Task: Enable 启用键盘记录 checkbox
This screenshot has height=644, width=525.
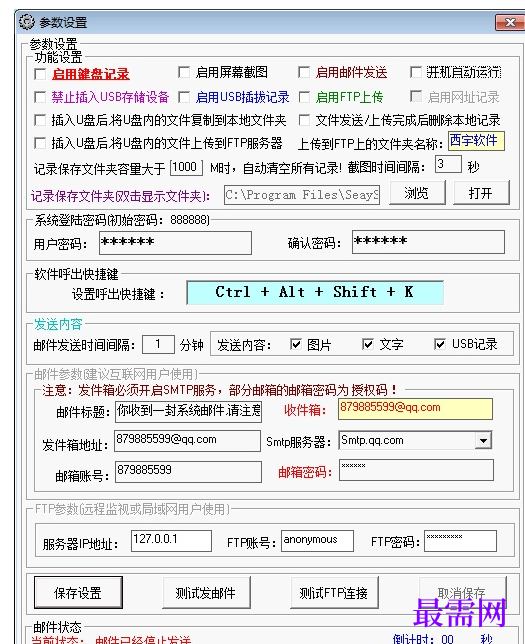Action: (40, 74)
